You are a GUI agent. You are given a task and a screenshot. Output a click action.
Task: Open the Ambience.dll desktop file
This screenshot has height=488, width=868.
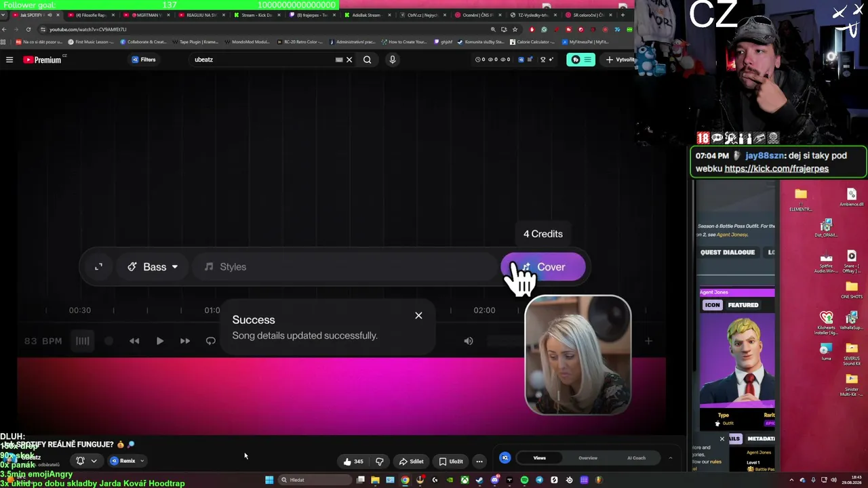(x=852, y=197)
